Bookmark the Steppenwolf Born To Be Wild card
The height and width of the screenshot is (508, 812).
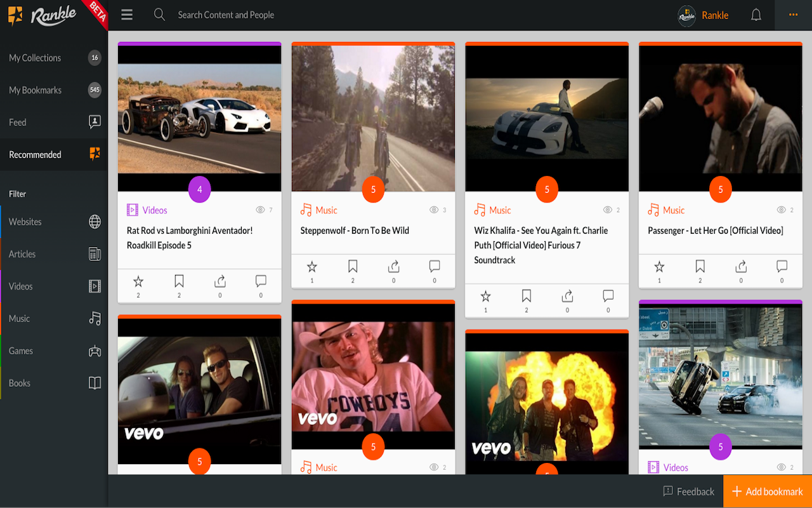353,267
